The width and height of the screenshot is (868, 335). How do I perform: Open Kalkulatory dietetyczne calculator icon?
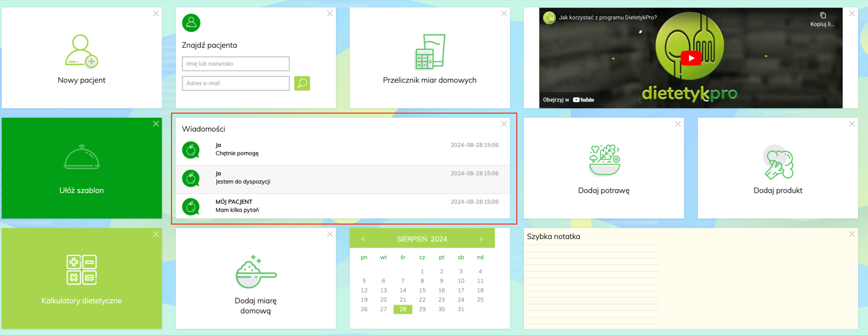point(81,270)
